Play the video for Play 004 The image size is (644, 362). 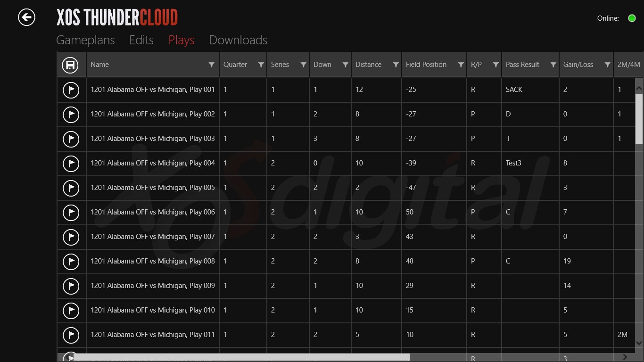[71, 163]
